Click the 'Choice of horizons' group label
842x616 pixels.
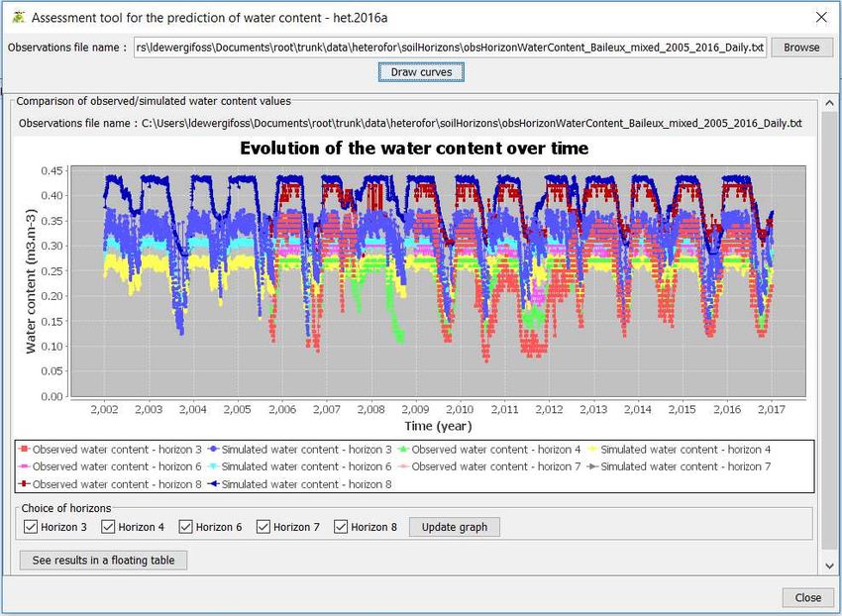pos(66,508)
